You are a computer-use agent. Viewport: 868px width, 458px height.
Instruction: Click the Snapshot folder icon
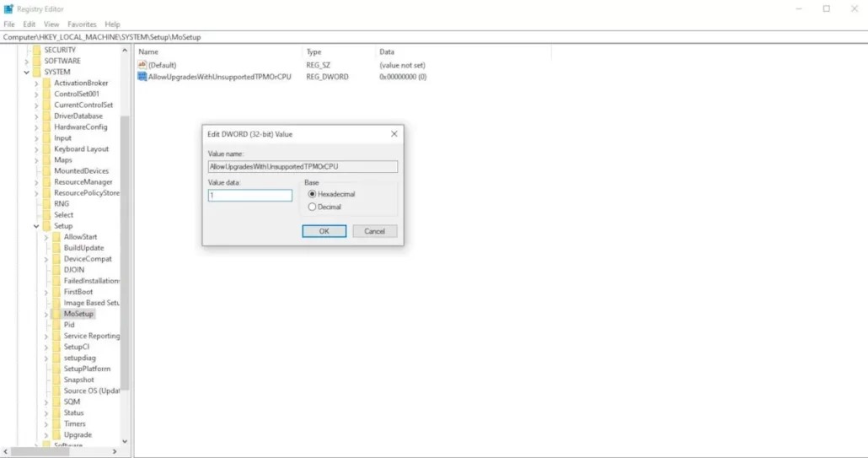click(x=56, y=380)
